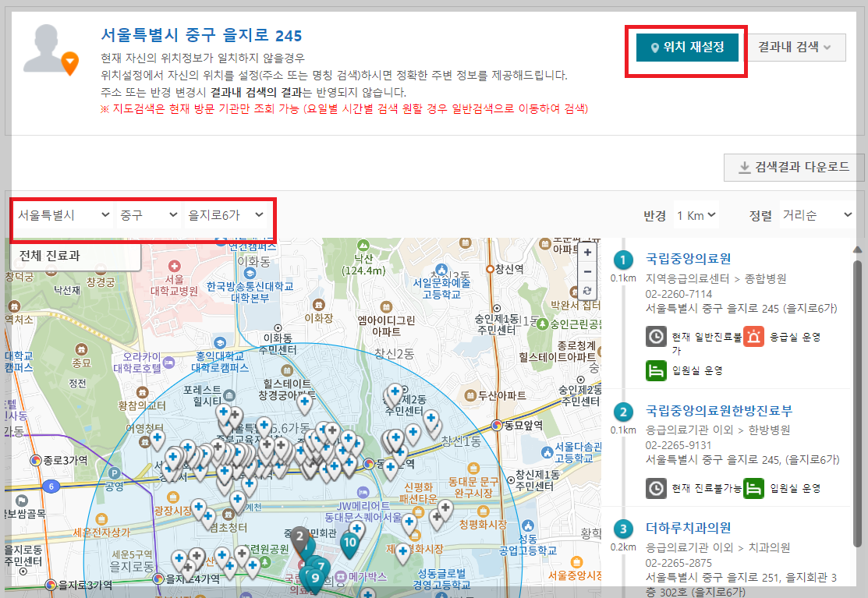Click the clock icon for 국립중앙의료원

656,336
